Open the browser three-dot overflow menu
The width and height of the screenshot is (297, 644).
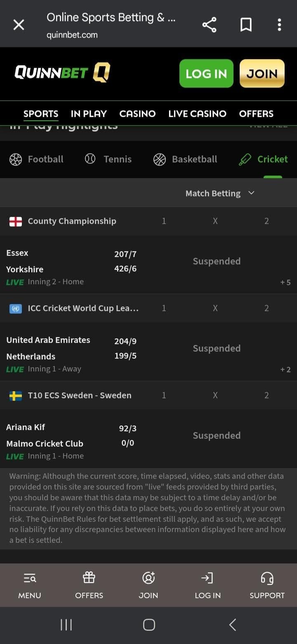pyautogui.click(x=279, y=25)
